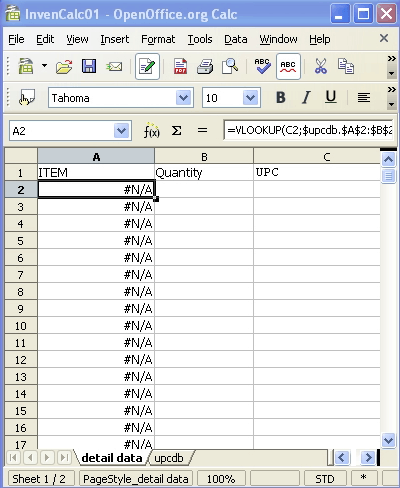The height and width of the screenshot is (488, 400).
Task: Expand the Name Box dropdown arrow
Action: [122, 131]
